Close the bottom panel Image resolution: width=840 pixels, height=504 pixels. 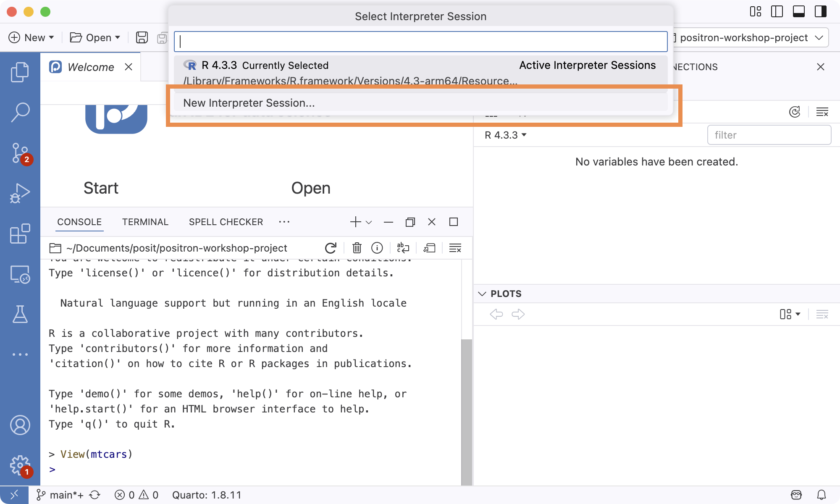(432, 222)
